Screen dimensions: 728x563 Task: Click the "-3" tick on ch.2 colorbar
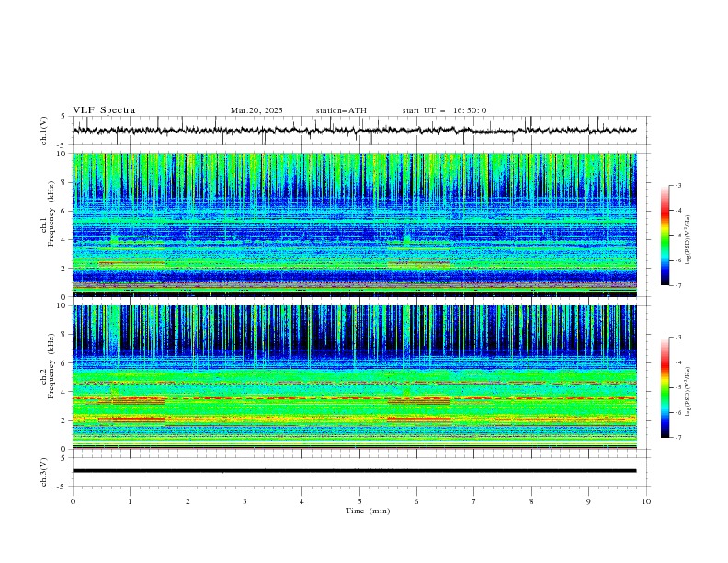678,338
